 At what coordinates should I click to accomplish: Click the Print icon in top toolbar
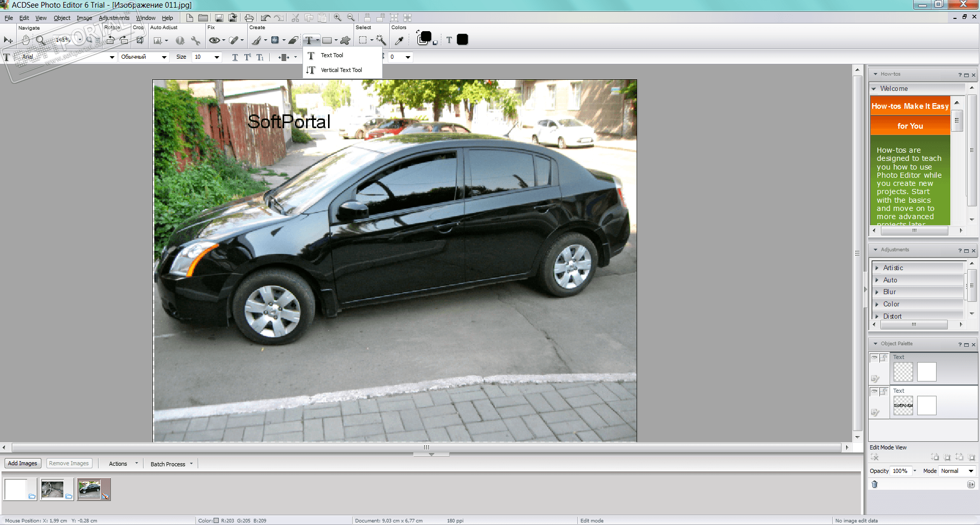click(249, 18)
